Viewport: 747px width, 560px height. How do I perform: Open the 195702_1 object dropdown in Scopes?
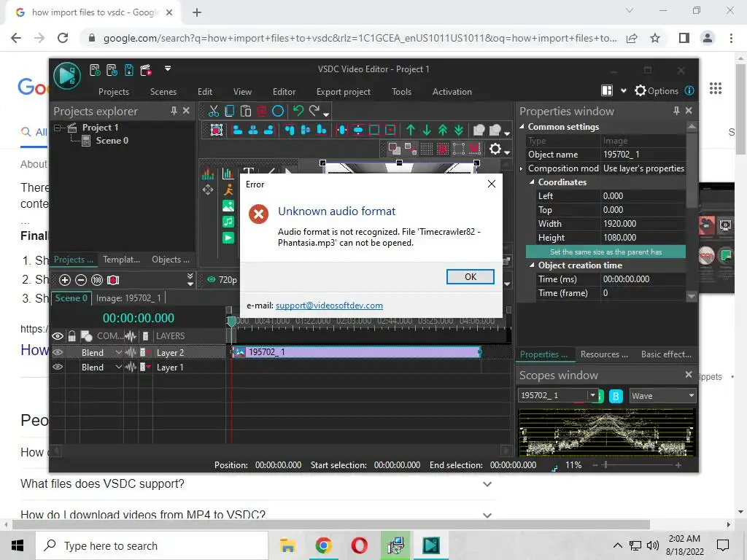point(592,395)
